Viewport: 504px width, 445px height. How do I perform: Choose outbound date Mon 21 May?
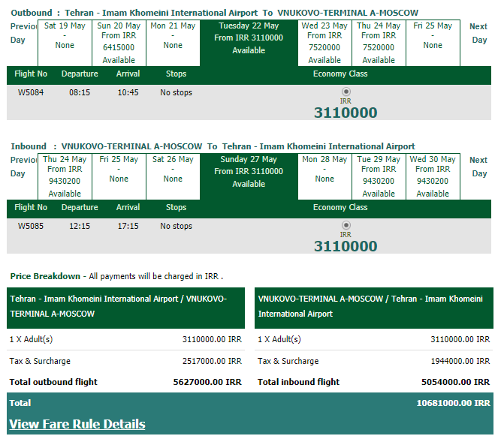173,43
